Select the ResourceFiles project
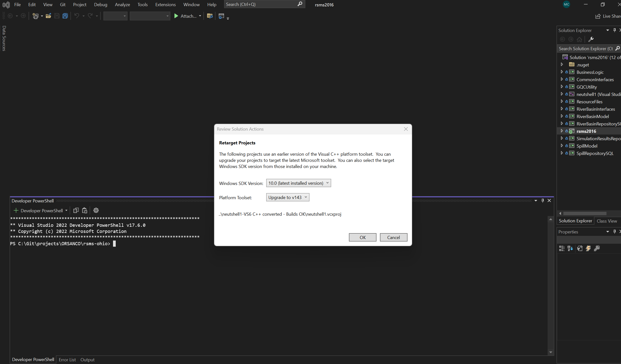Image resolution: width=621 pixels, height=364 pixels. (589, 102)
